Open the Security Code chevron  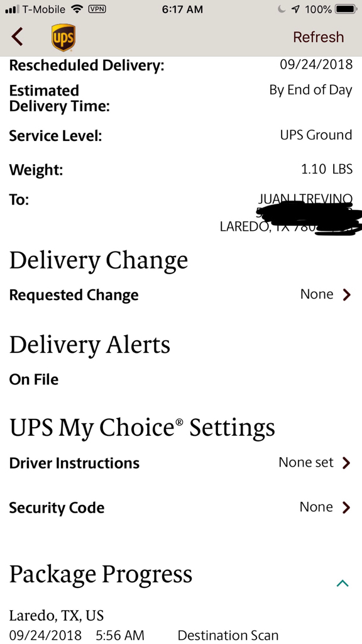(x=347, y=508)
